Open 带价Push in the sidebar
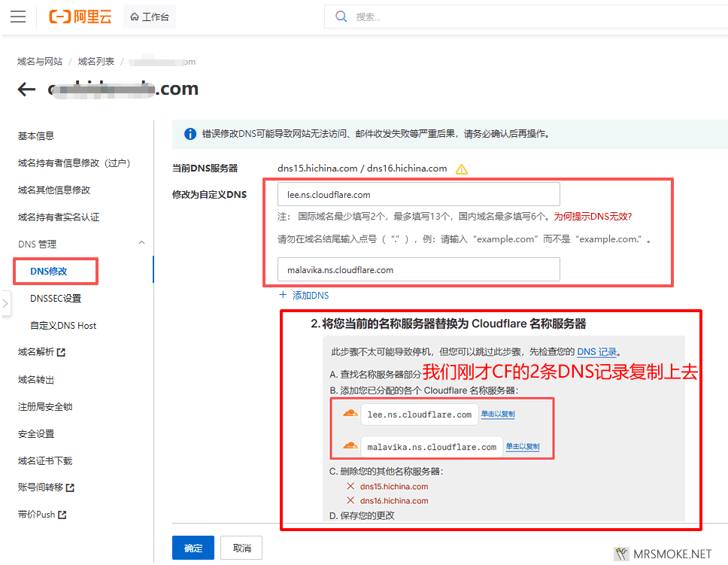728x565 pixels. [x=41, y=515]
